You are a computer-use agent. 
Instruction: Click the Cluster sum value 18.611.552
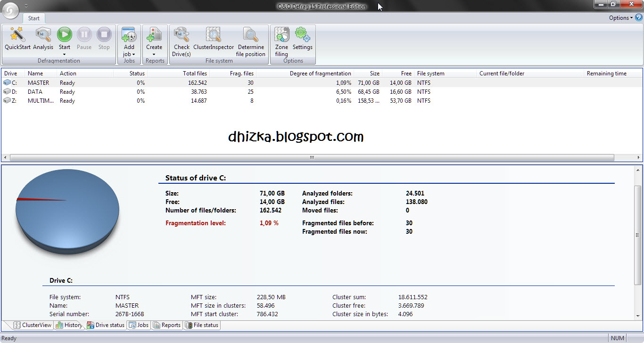pos(413,297)
